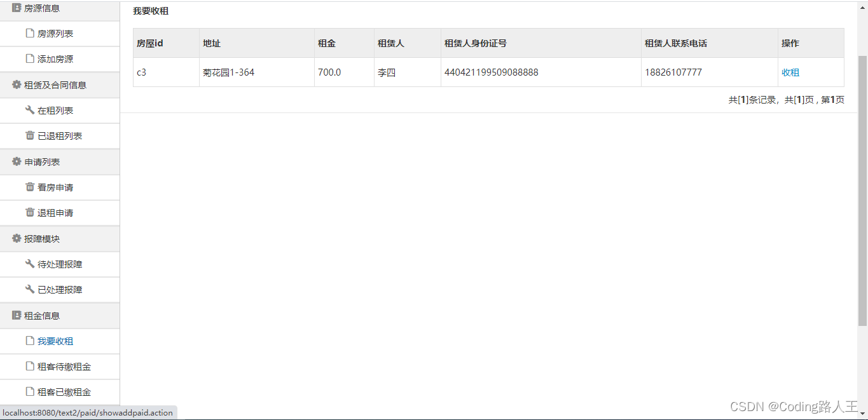Collapse the 租赁及合同信息 section
This screenshot has height=420, width=868.
(x=60, y=85)
